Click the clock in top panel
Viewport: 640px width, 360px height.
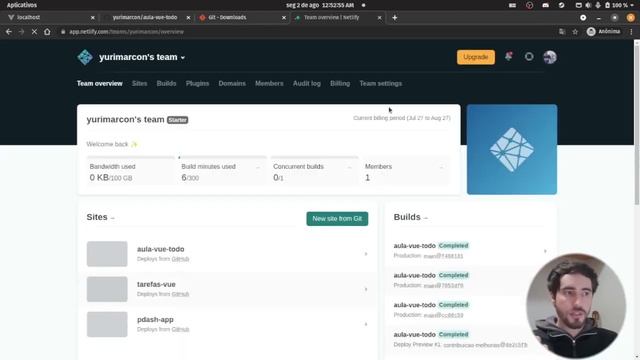320,5
